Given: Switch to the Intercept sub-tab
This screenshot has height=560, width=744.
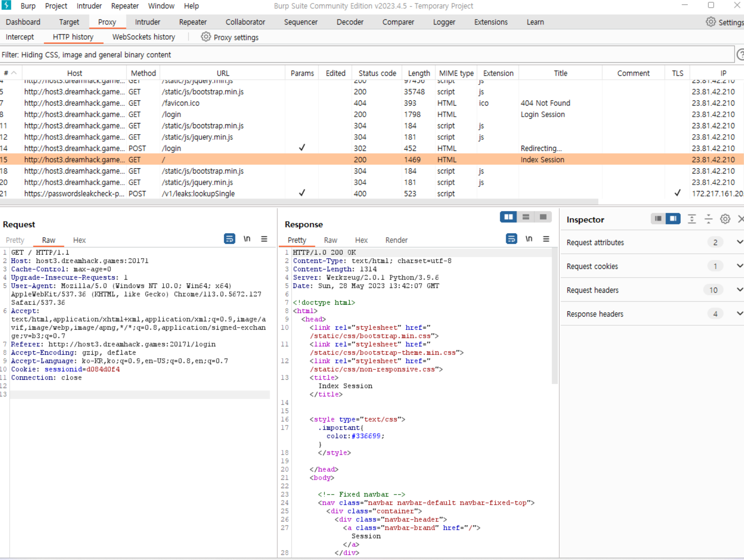Looking at the screenshot, I should (x=20, y=37).
